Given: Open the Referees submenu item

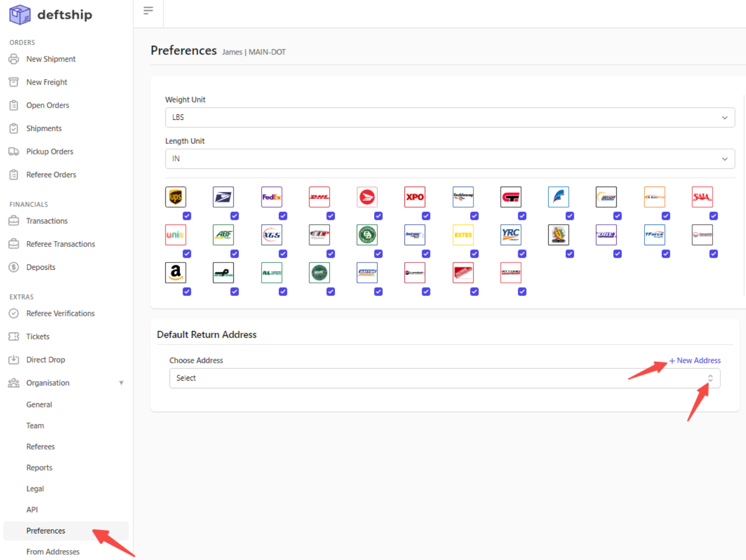Looking at the screenshot, I should tap(41, 447).
